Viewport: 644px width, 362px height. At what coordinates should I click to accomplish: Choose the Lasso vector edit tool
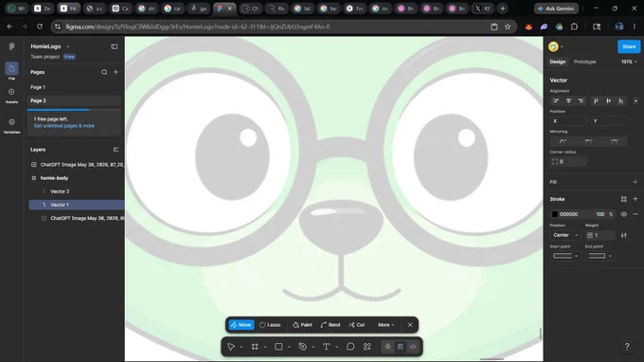tap(270, 325)
